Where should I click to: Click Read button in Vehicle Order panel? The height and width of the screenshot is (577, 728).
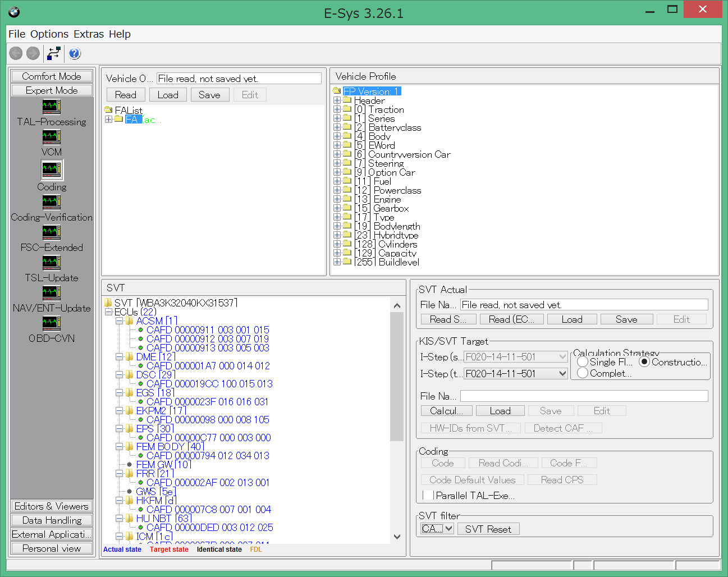(x=126, y=95)
